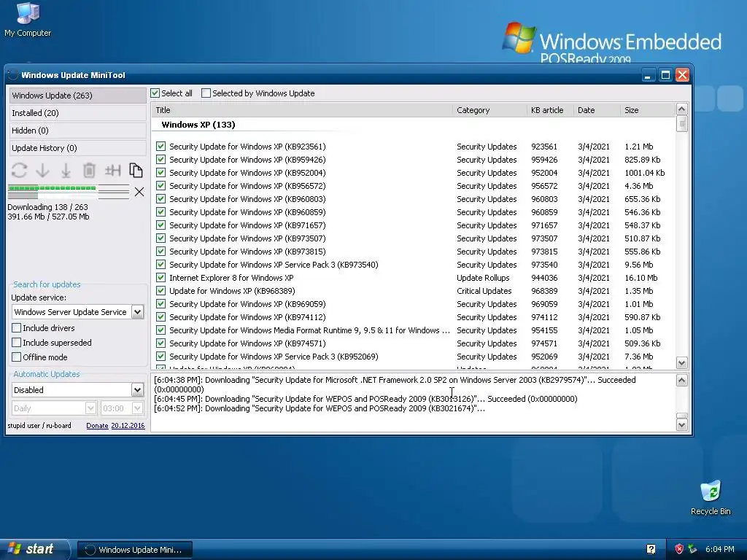Click the Donate link
The image size is (747, 560).
[x=97, y=426]
